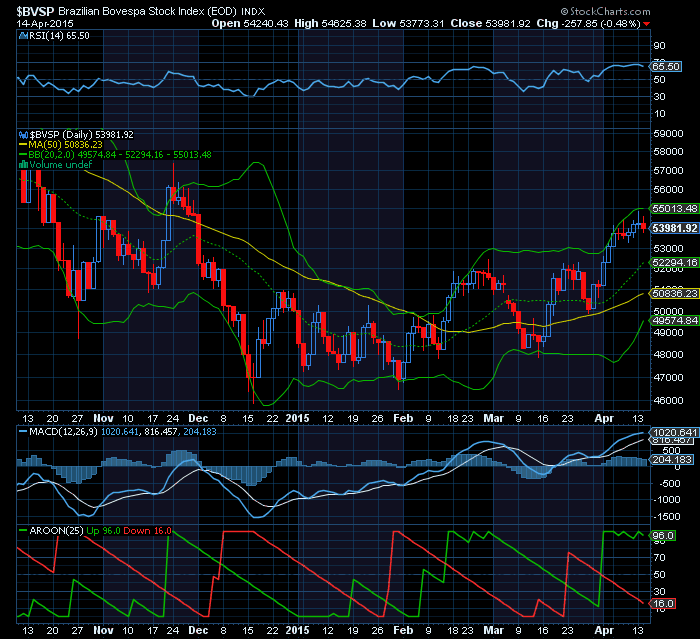Click the 59000 price axis label
Image resolution: width=700 pixels, height=639 pixels.
click(668, 134)
